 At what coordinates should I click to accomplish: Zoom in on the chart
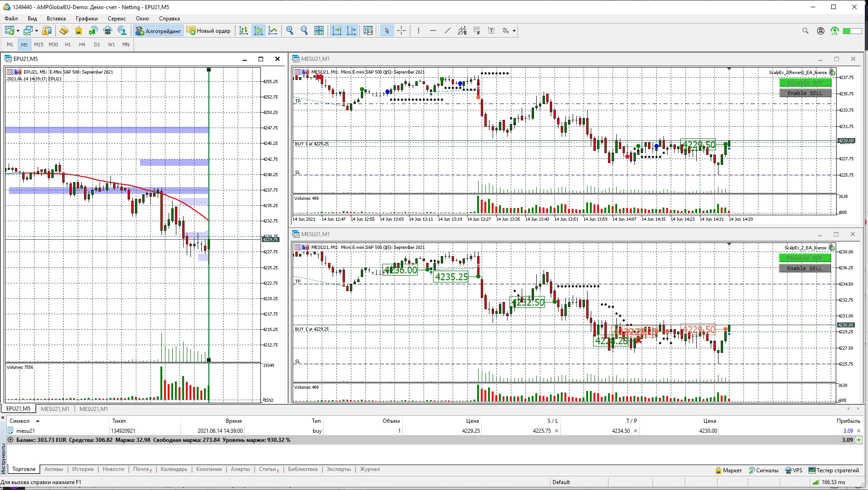289,31
